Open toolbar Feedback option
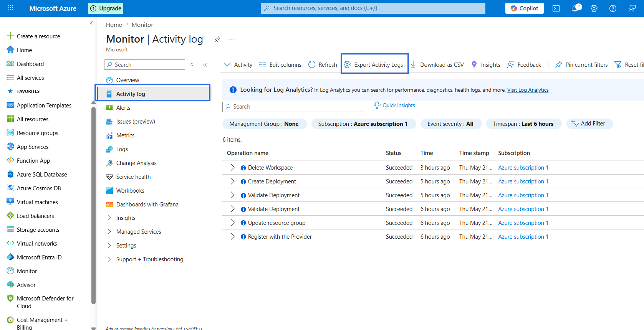This screenshot has width=644, height=330. (x=524, y=65)
